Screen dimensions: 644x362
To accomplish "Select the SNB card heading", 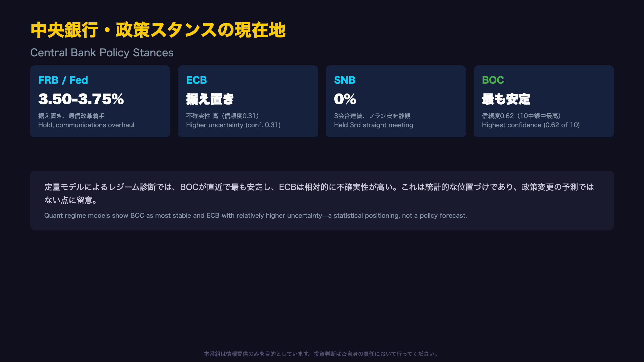I will 345,80.
